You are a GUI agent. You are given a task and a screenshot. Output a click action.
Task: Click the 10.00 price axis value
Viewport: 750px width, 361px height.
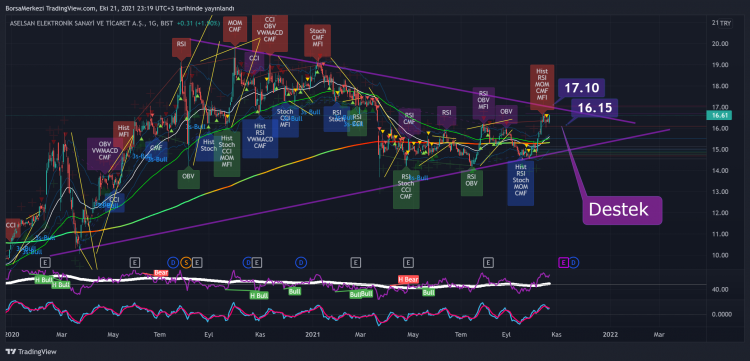(x=720, y=255)
